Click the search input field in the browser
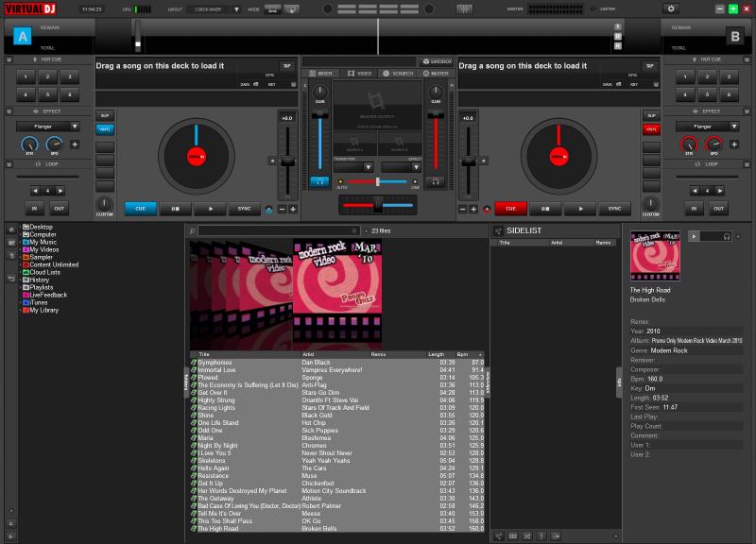 279,231
